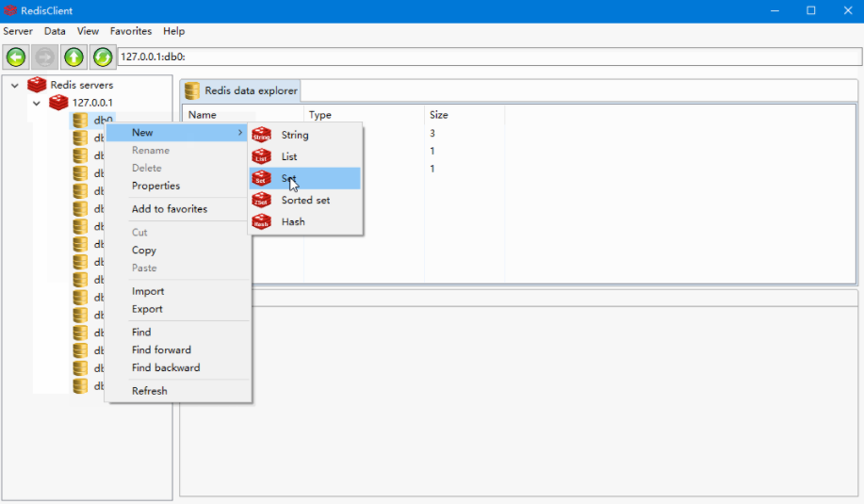The height and width of the screenshot is (504, 864).
Task: Maximize the RedisClient window
Action: click(x=811, y=10)
